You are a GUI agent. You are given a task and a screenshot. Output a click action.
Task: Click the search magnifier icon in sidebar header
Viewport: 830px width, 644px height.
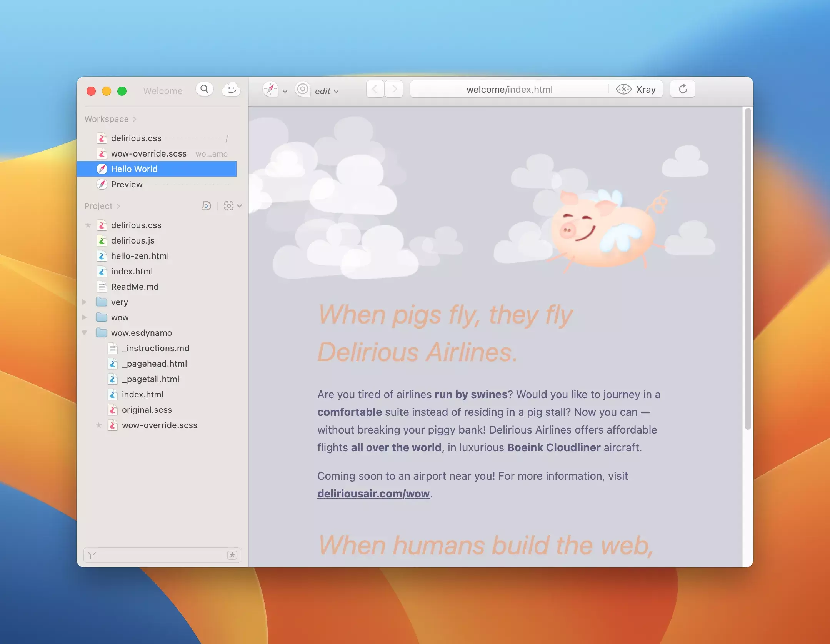(204, 89)
